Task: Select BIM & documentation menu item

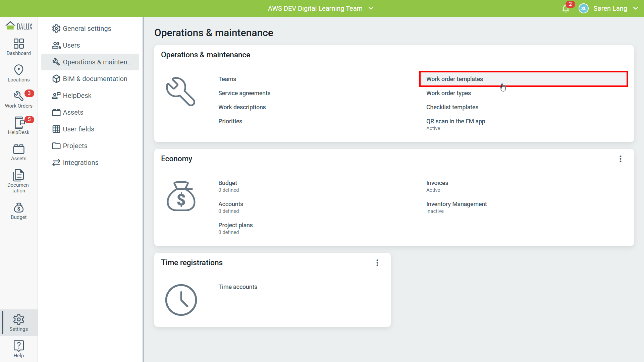Action: coord(95,79)
